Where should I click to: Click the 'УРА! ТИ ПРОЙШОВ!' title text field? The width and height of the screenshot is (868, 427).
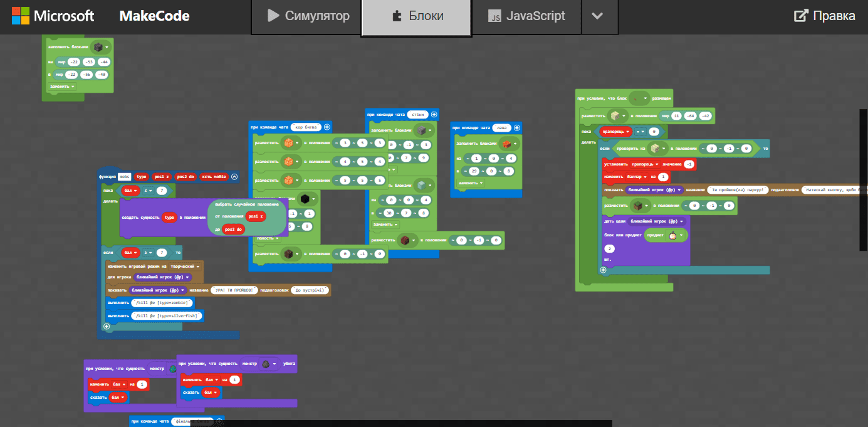click(x=233, y=290)
